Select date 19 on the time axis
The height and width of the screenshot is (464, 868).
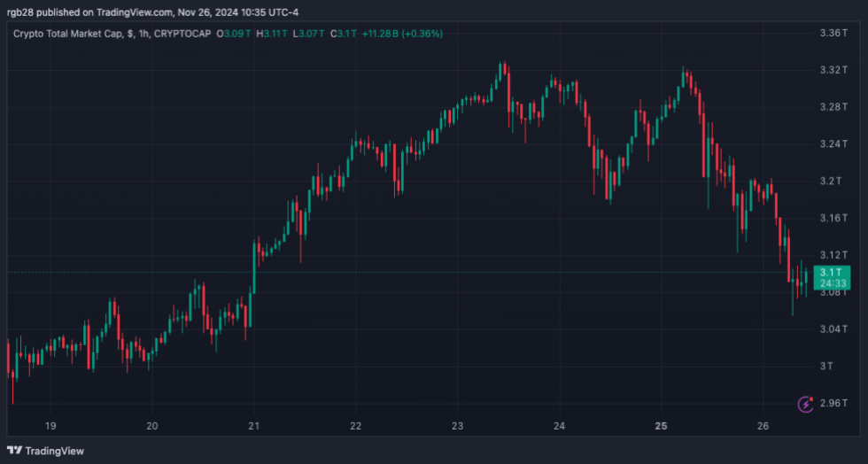(x=50, y=426)
